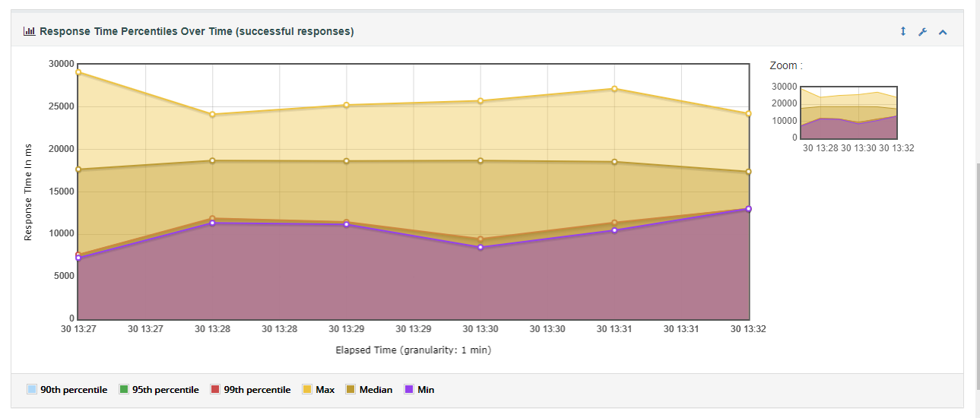This screenshot has height=418, width=980.
Task: Click the panel title Response Time Percentiles Over Time
Action: click(x=196, y=31)
